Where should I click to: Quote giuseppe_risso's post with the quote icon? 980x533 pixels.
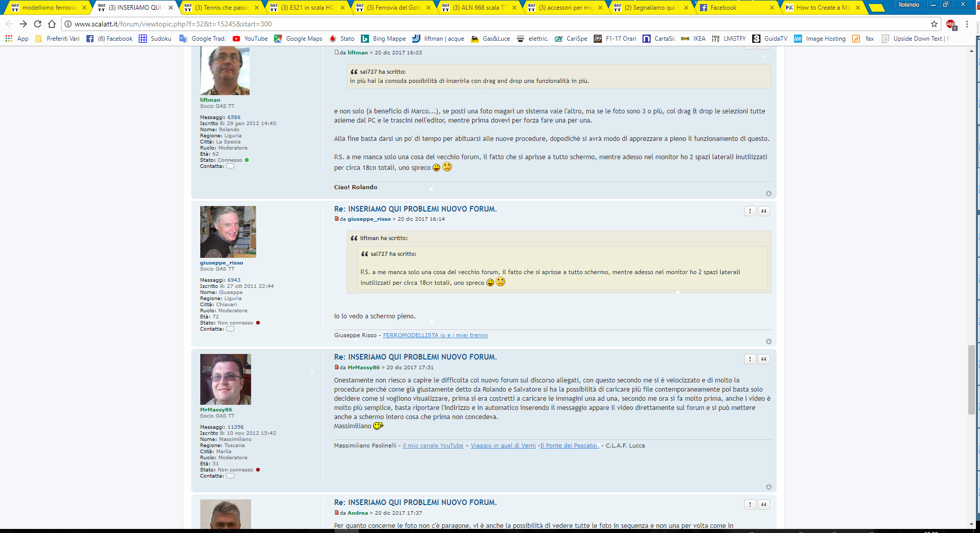[x=763, y=211]
